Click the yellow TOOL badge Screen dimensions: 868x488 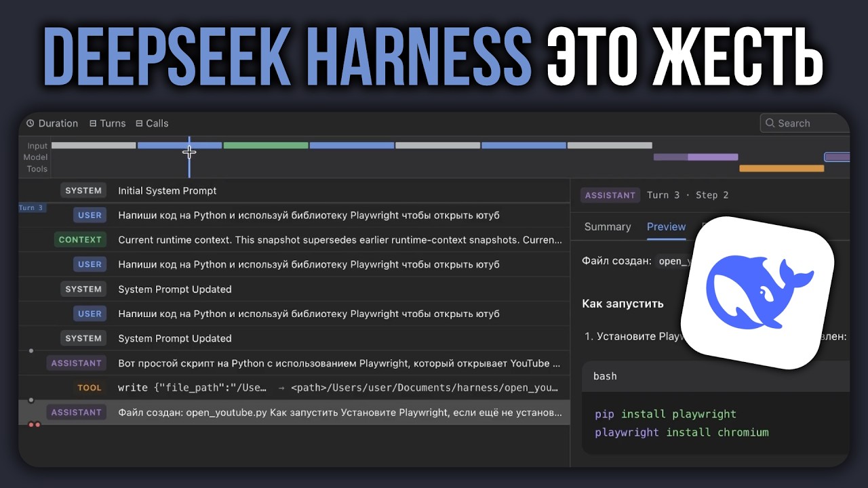tap(90, 388)
